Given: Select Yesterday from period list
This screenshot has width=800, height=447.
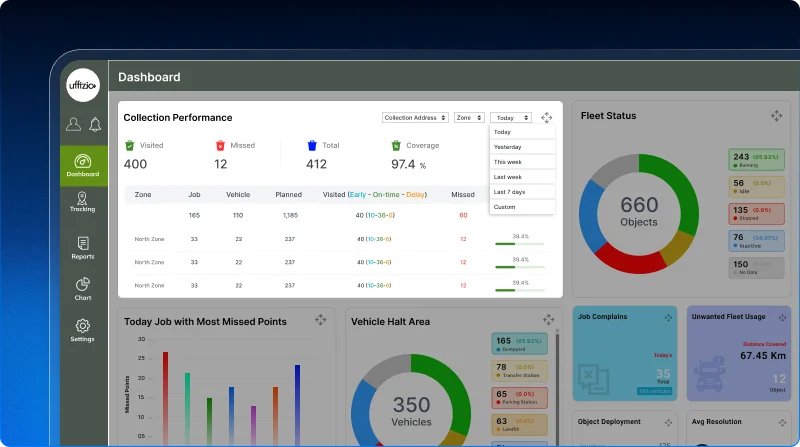Looking at the screenshot, I should click(x=522, y=147).
